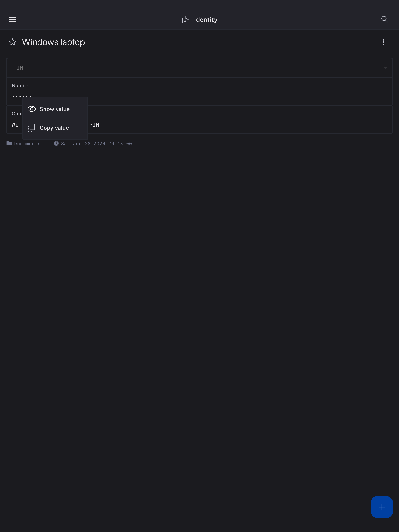Screen dimensions: 399x532
Task: Open the Documents folder label
Action: click(x=27, y=144)
